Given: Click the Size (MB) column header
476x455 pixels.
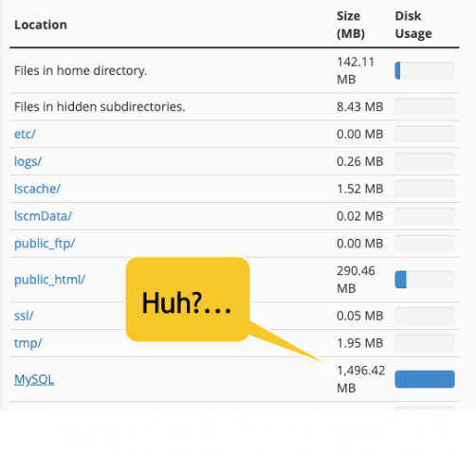Looking at the screenshot, I should 351,25.
